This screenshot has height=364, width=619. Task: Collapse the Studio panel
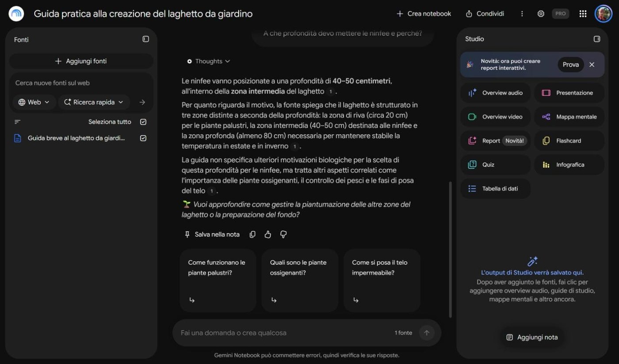pos(596,39)
